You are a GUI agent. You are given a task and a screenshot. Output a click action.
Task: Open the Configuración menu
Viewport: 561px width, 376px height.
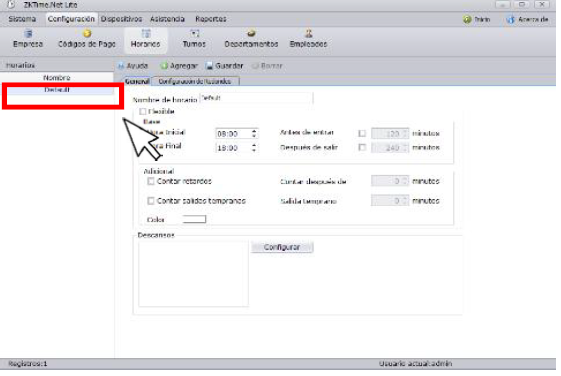(71, 19)
